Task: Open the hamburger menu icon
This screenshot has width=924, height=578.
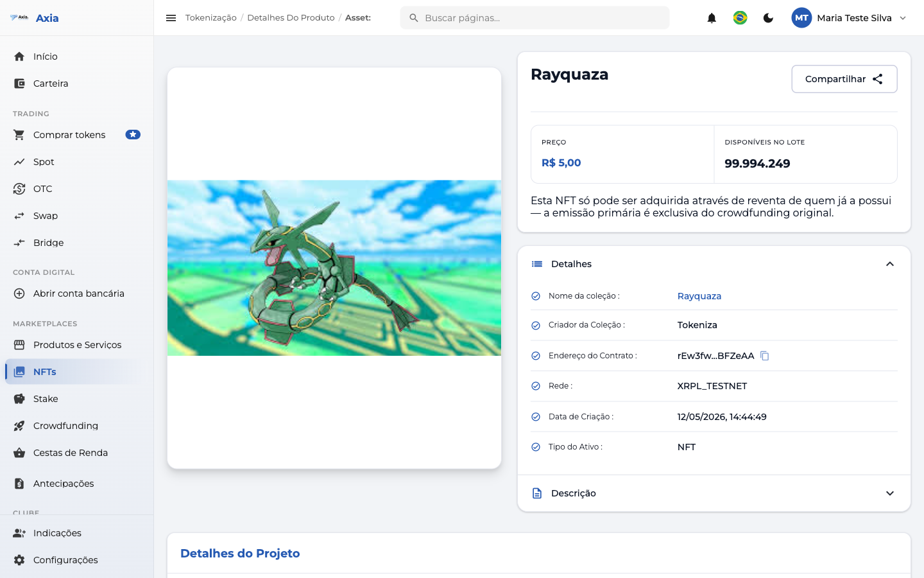Action: tap(171, 18)
